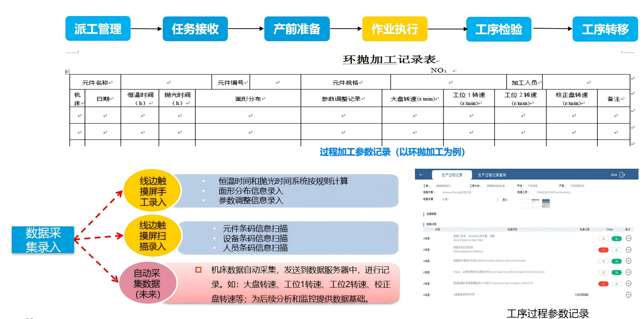Click the 派工管理 workflow button
Image resolution: width=644 pixels, height=319 pixels.
[x=98, y=29]
